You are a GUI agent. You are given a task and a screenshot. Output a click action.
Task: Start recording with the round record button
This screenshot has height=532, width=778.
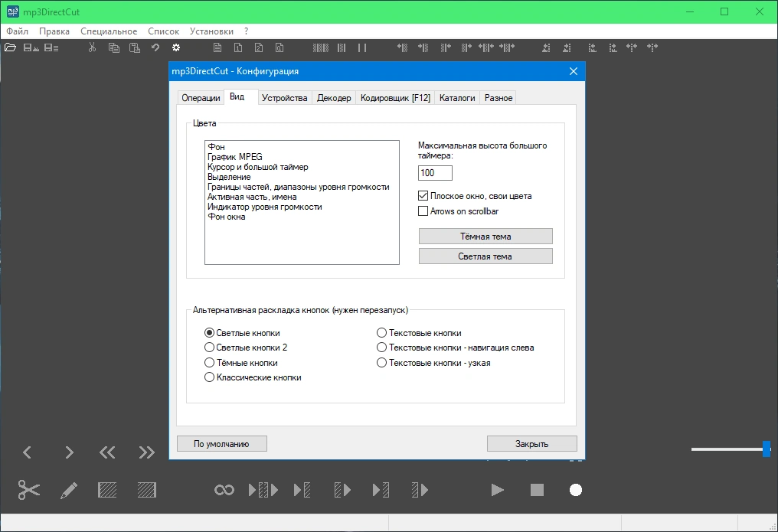click(x=576, y=491)
